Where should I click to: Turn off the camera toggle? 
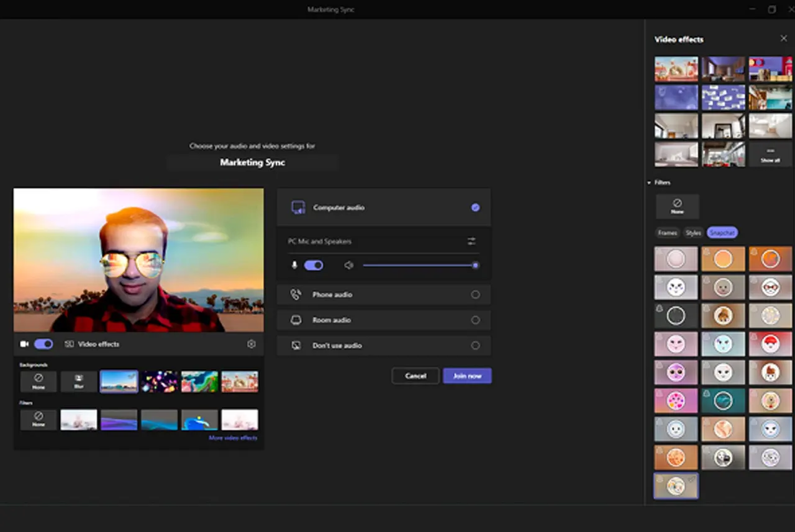click(x=43, y=344)
